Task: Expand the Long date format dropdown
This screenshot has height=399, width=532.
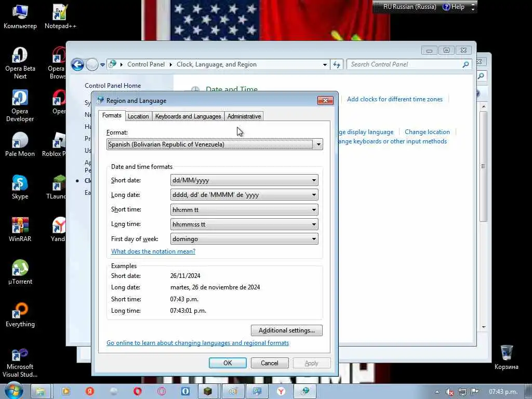Action: [x=244, y=195]
